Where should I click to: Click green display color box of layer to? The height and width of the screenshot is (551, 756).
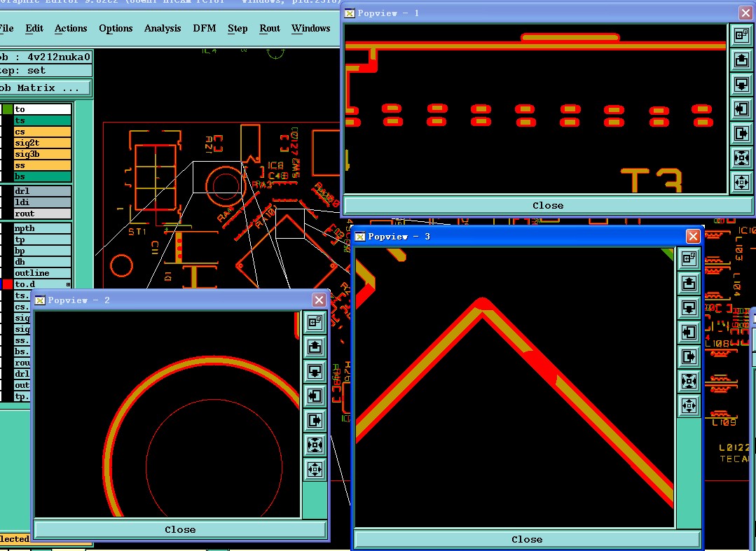click(x=8, y=109)
